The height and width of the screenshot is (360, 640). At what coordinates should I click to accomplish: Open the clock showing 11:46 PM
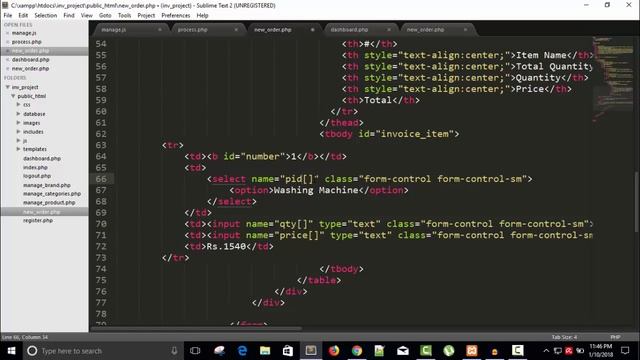pos(601,351)
